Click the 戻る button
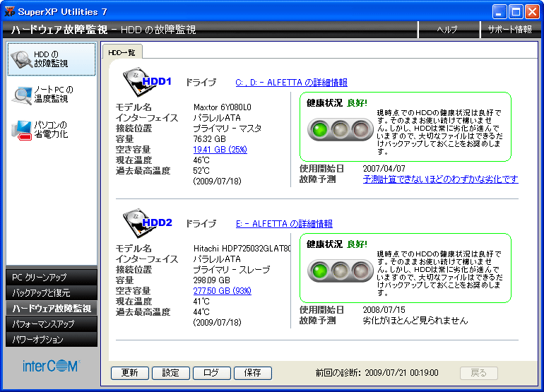Screen dimensions: 544x392 tap(479, 373)
